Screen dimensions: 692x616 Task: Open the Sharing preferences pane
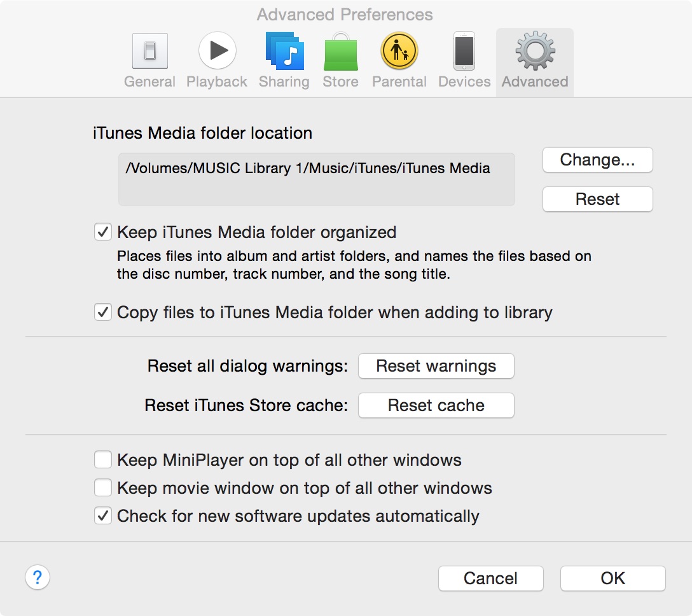pyautogui.click(x=284, y=60)
